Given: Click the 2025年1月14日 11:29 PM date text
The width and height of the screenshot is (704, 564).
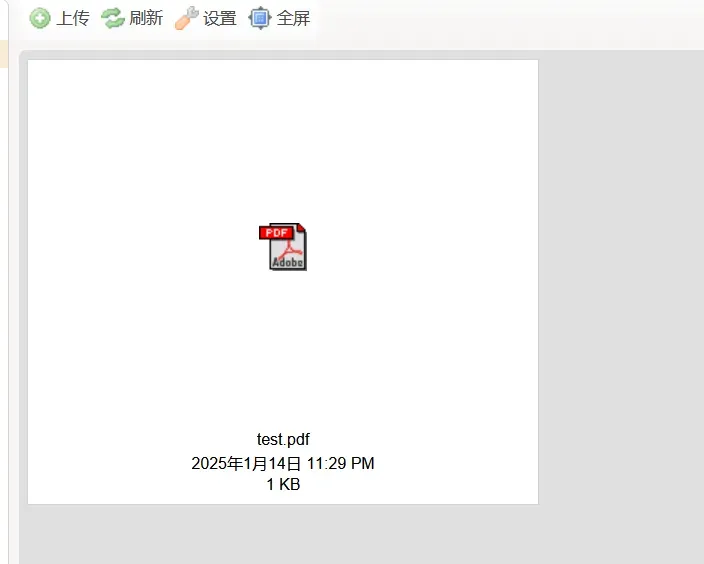Looking at the screenshot, I should pos(283,463).
